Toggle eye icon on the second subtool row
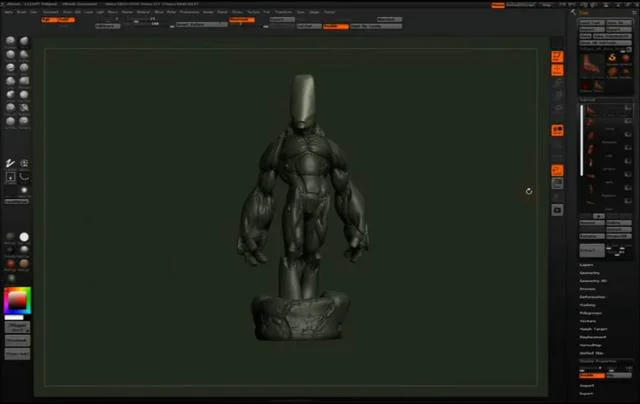 (628, 121)
